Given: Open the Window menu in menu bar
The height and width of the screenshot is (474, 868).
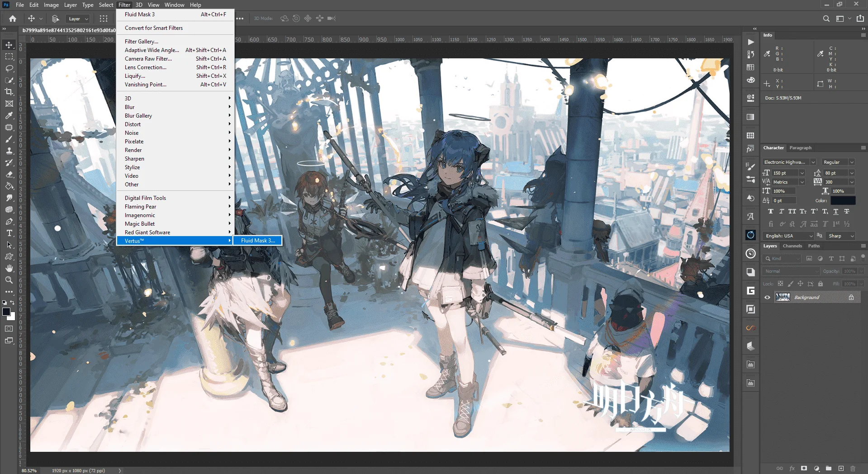Looking at the screenshot, I should (174, 5).
